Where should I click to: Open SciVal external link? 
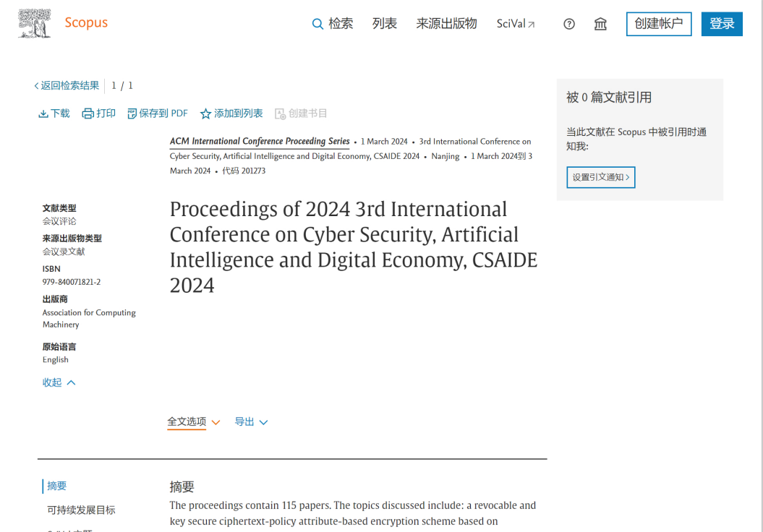(516, 24)
